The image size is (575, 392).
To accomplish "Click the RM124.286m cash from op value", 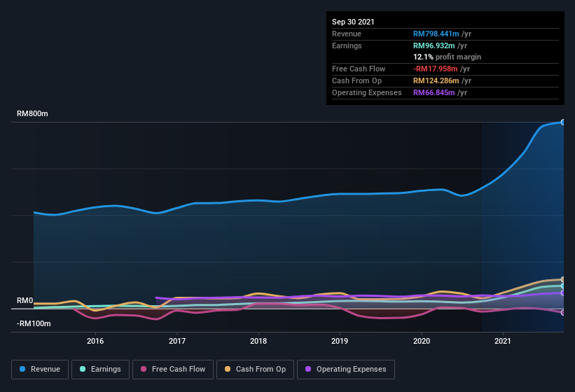I will [x=436, y=80].
